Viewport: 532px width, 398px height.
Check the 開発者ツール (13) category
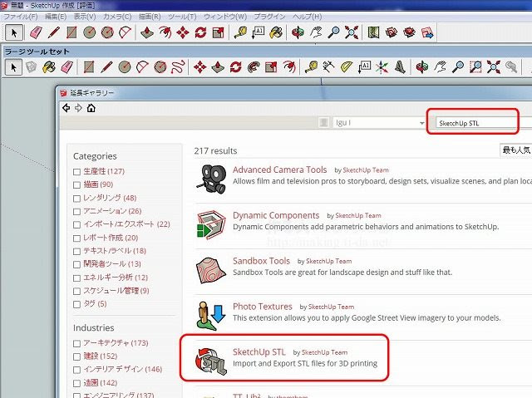coord(76,265)
